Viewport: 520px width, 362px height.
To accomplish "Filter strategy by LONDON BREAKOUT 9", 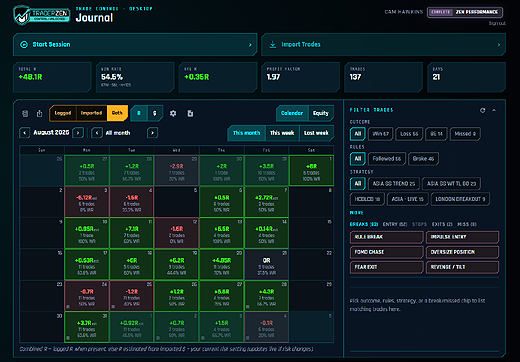I will coord(460,199).
